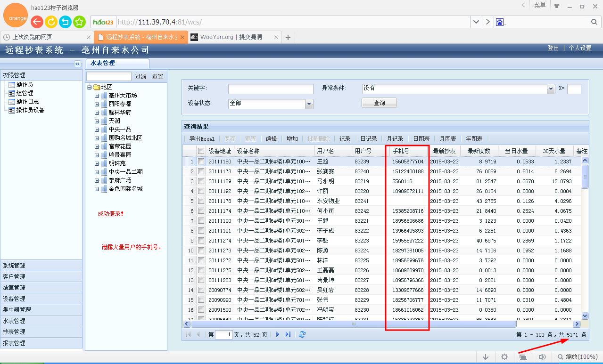The width and height of the screenshot is (603, 364).
Task: Click the search magnifier icon
Action: [x=594, y=22]
